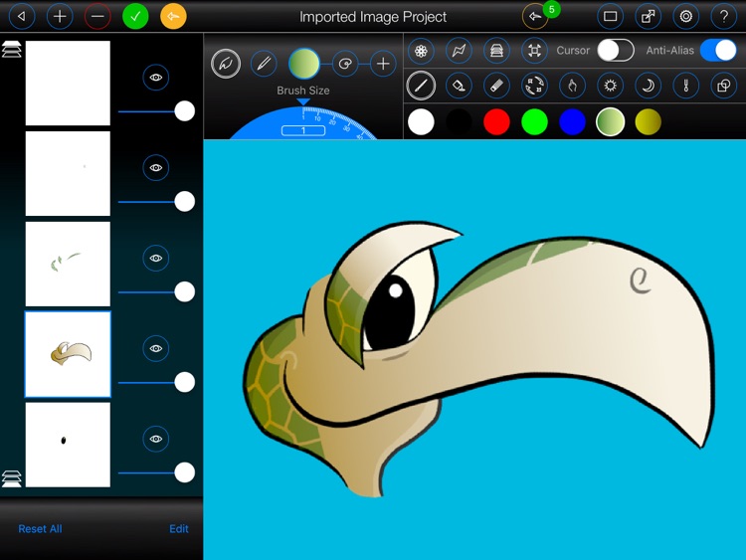Image resolution: width=746 pixels, height=560 pixels.
Task: Select the green strokes layer thumbnail
Action: click(68, 264)
